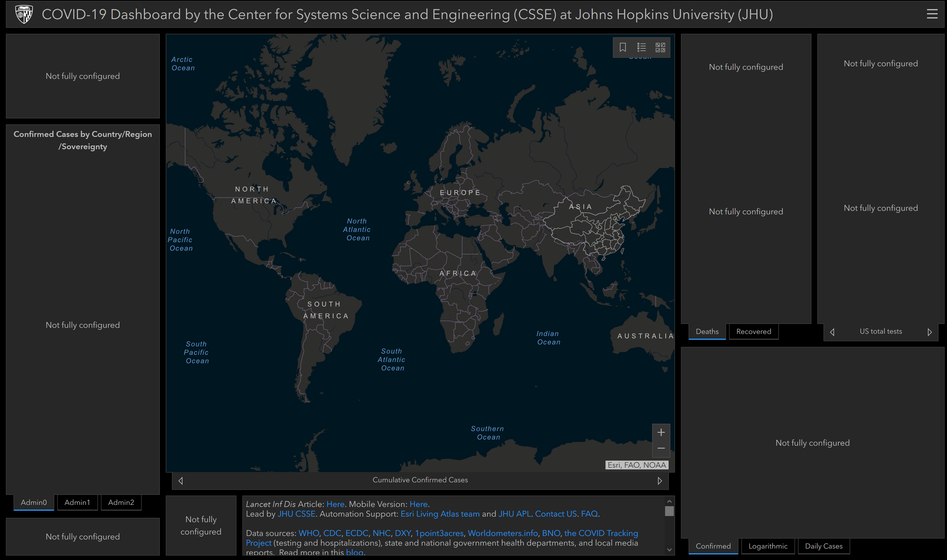The image size is (947, 560).
Task: Open the Mobile Version Here link
Action: tap(418, 504)
